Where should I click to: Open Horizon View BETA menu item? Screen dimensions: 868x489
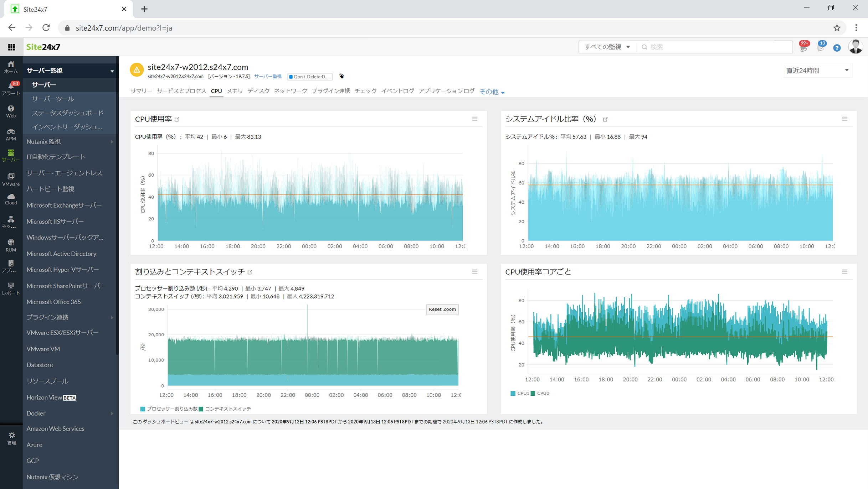(51, 397)
